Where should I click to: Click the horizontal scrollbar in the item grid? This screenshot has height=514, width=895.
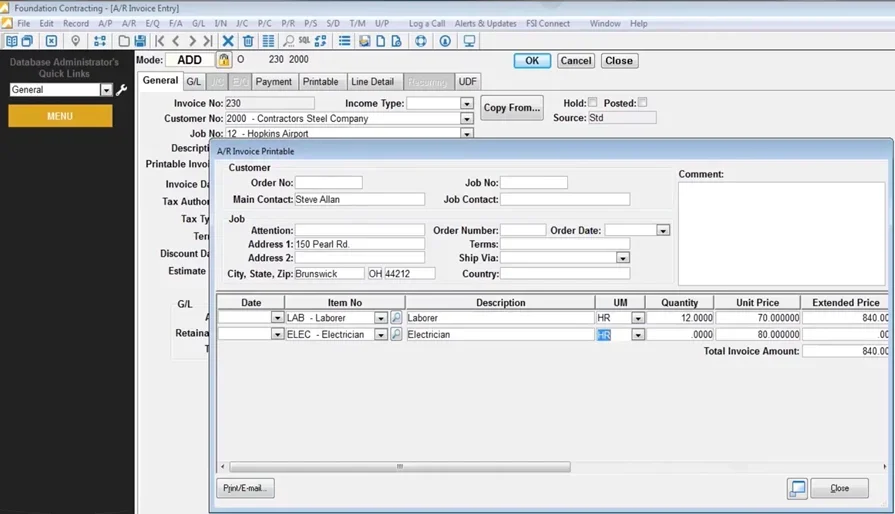[x=400, y=467]
